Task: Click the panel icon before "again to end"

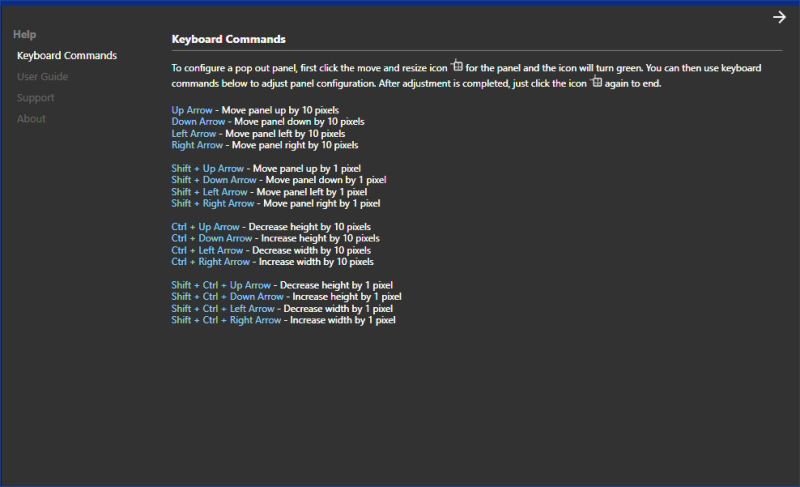Action: click(x=596, y=82)
